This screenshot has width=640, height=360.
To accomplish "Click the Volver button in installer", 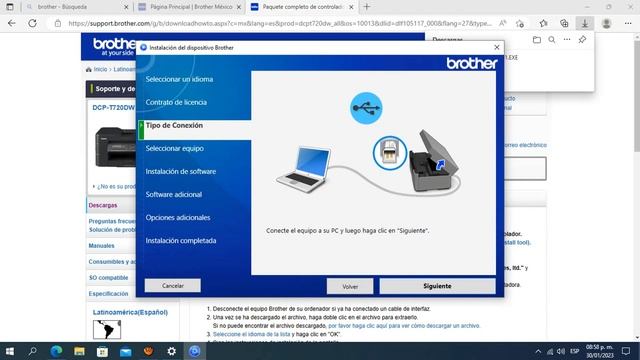I will pyautogui.click(x=350, y=287).
